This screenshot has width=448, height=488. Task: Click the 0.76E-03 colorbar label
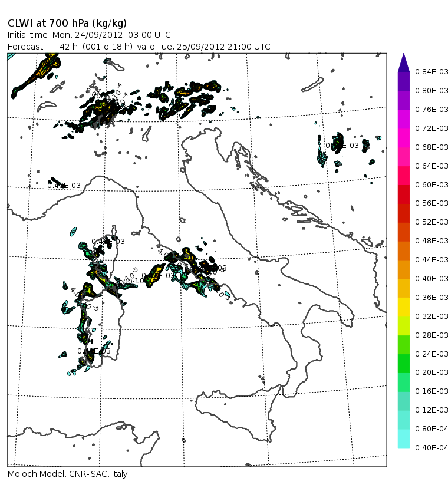(431, 109)
